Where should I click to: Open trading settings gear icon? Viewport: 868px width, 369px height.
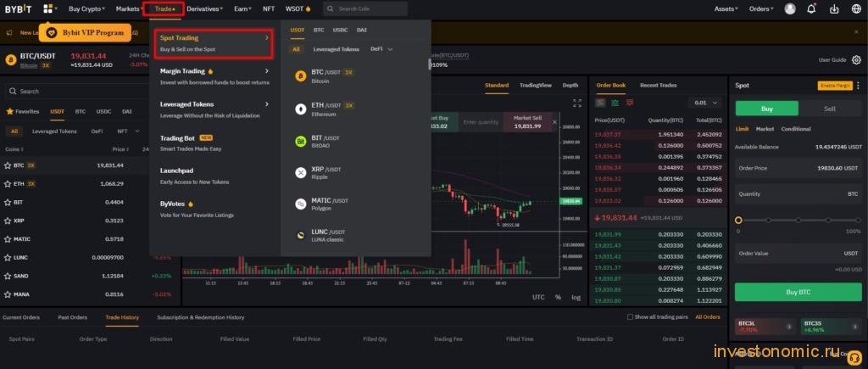click(856, 60)
